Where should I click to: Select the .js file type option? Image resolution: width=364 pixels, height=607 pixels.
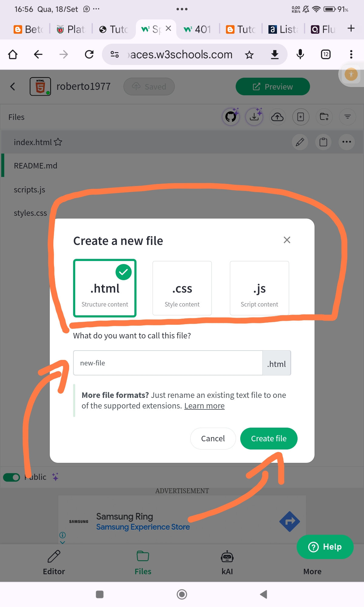click(259, 288)
